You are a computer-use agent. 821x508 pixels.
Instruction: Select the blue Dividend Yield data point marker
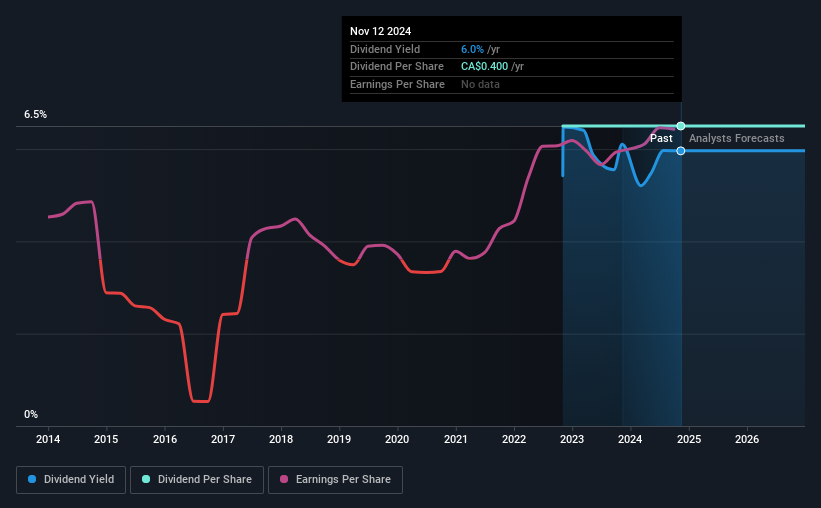(681, 151)
